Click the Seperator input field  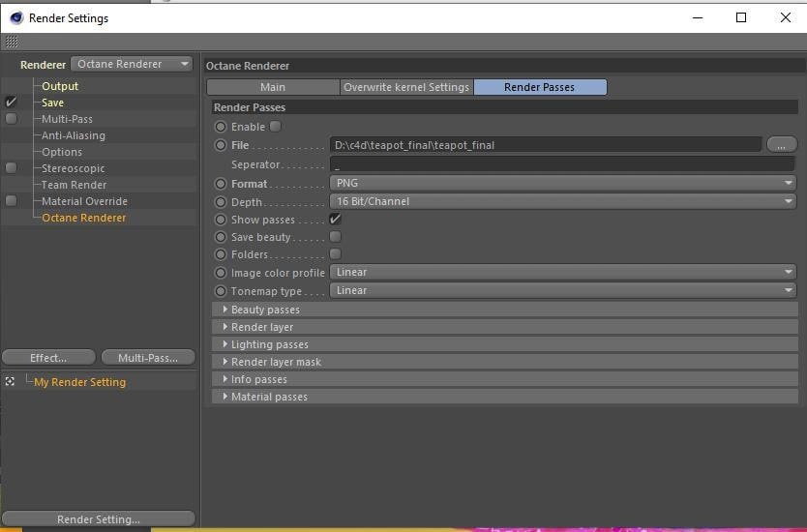562,164
